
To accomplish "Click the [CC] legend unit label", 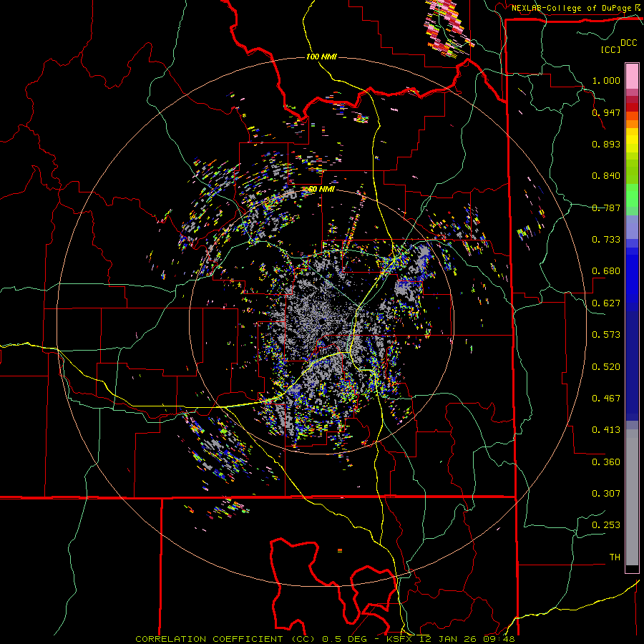I will [610, 49].
